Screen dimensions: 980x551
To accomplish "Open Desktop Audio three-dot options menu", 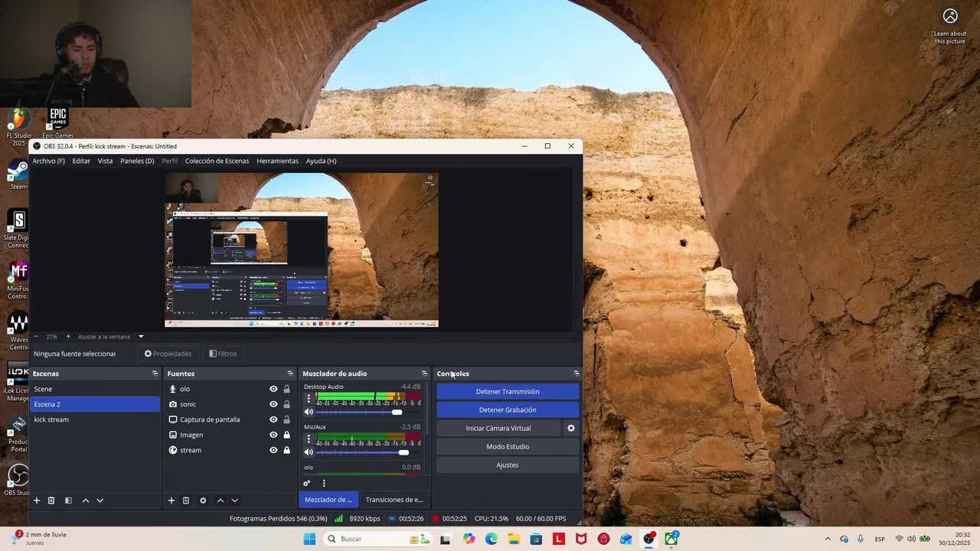I will 309,399.
